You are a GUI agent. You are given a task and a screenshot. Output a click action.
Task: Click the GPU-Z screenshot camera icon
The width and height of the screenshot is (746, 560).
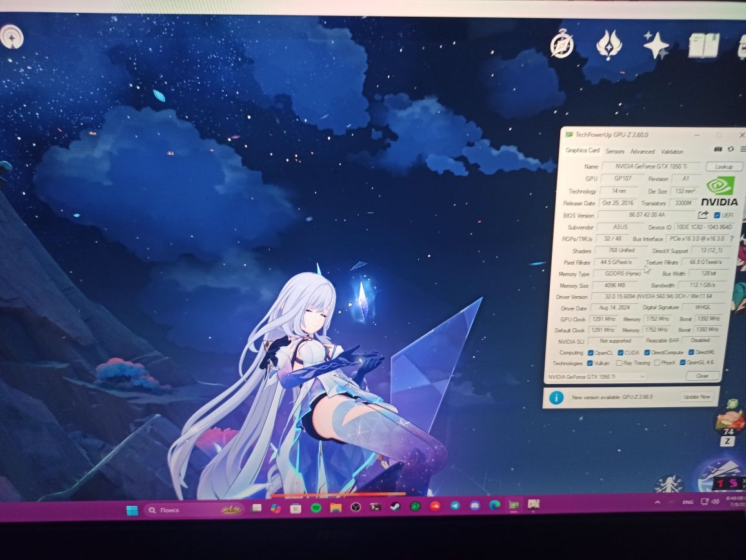coord(718,150)
